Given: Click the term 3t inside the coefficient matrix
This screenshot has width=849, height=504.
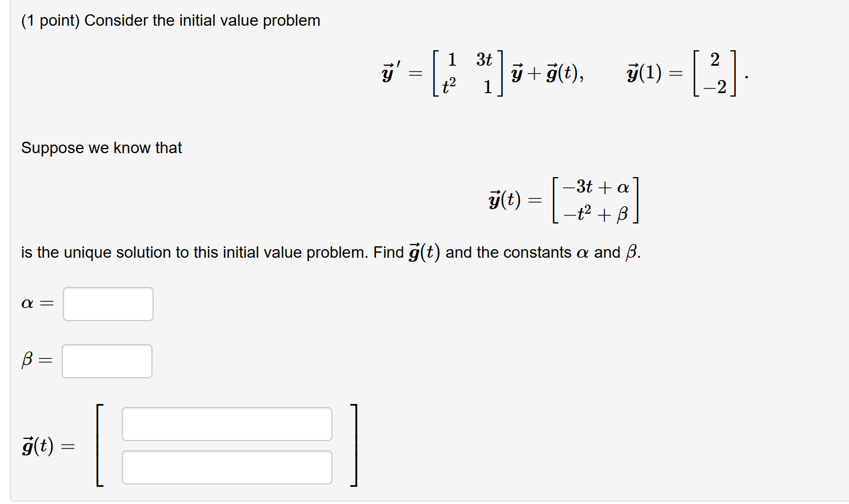Looking at the screenshot, I should click(x=483, y=59).
